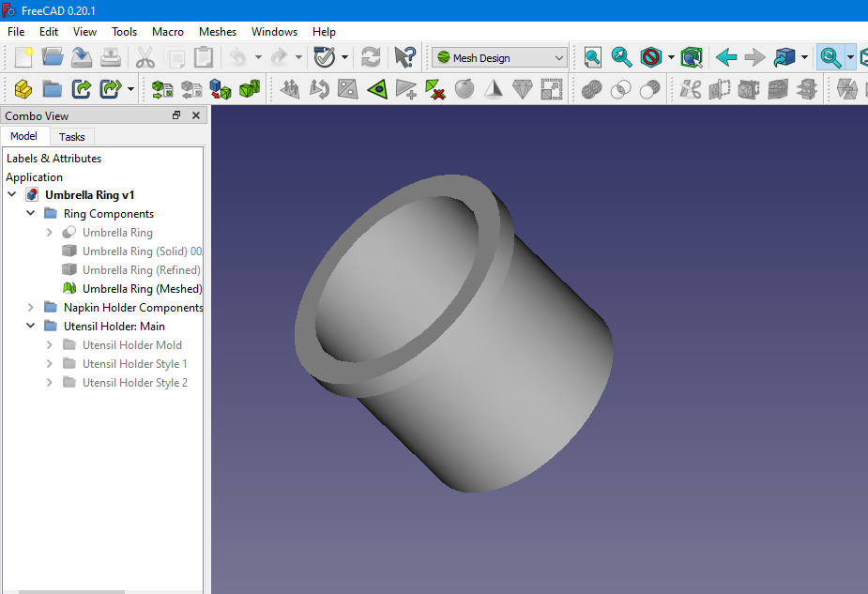The height and width of the screenshot is (594, 868).
Task: Click the New document icon
Action: pyautogui.click(x=23, y=57)
